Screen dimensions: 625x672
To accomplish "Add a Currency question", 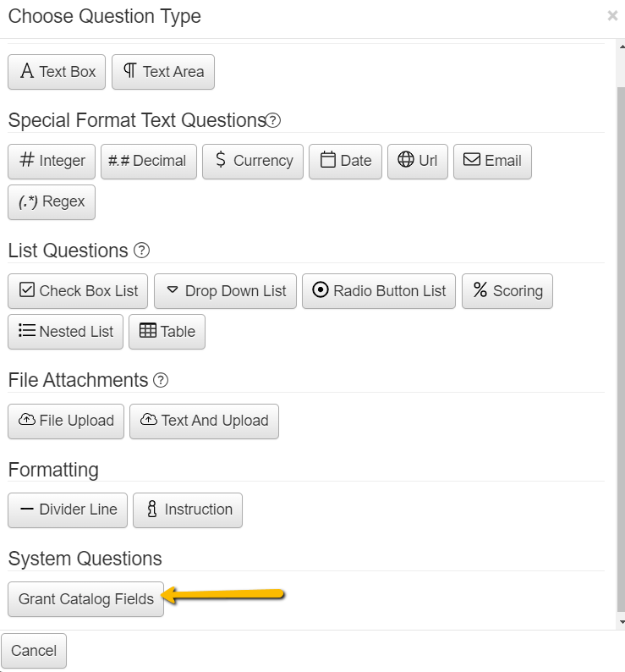I will [252, 161].
